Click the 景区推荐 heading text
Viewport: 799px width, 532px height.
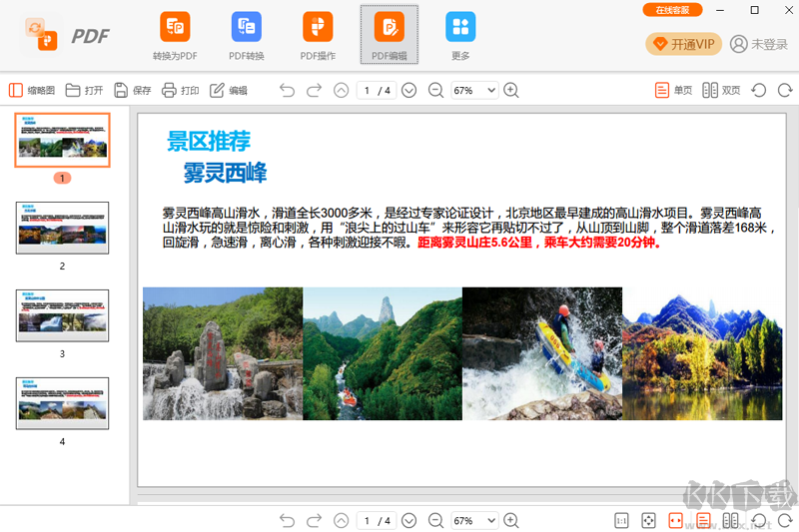point(209,141)
